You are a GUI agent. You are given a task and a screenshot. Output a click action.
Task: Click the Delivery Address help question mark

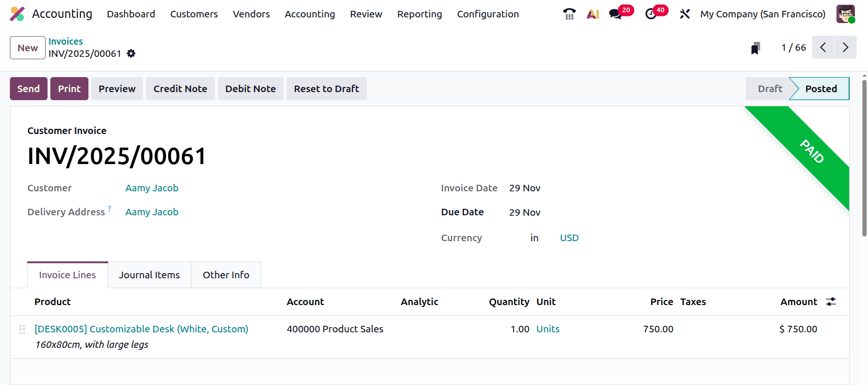pos(110,208)
